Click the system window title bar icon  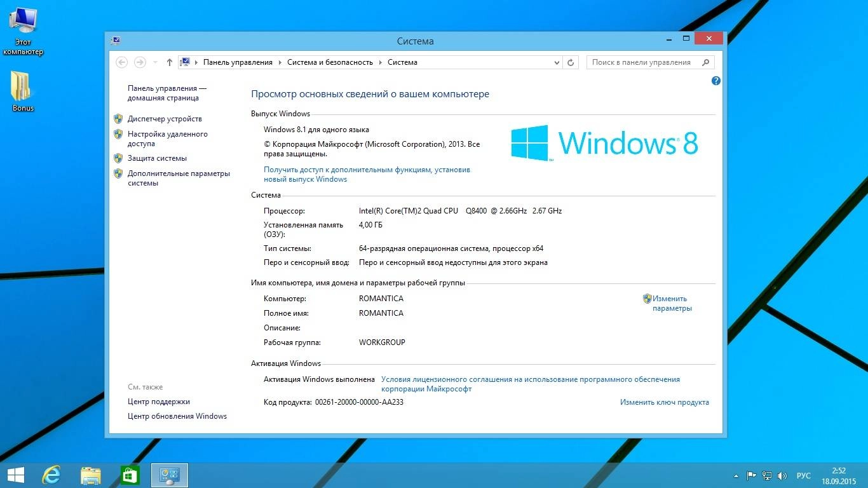pos(115,41)
